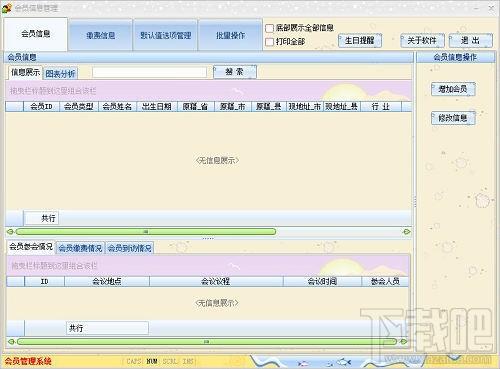Screen dimensions: 500x369
Task: Click left arrow of meeting grid scrollbar
Action: click(x=11, y=342)
